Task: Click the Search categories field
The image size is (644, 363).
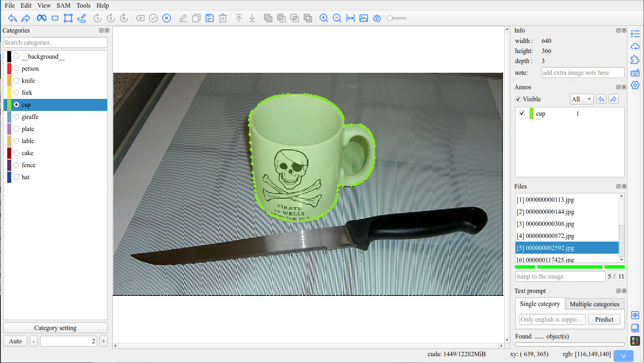Action: point(55,42)
